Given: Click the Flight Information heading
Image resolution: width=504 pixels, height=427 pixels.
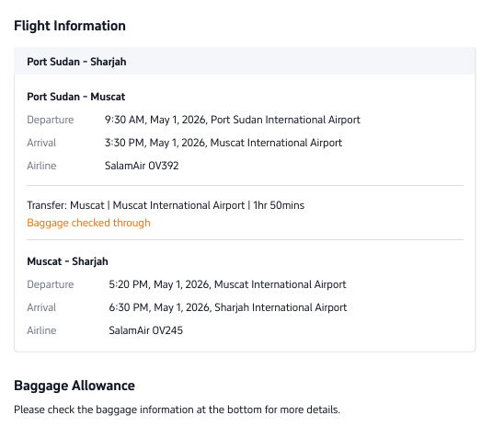Looking at the screenshot, I should click(70, 26).
